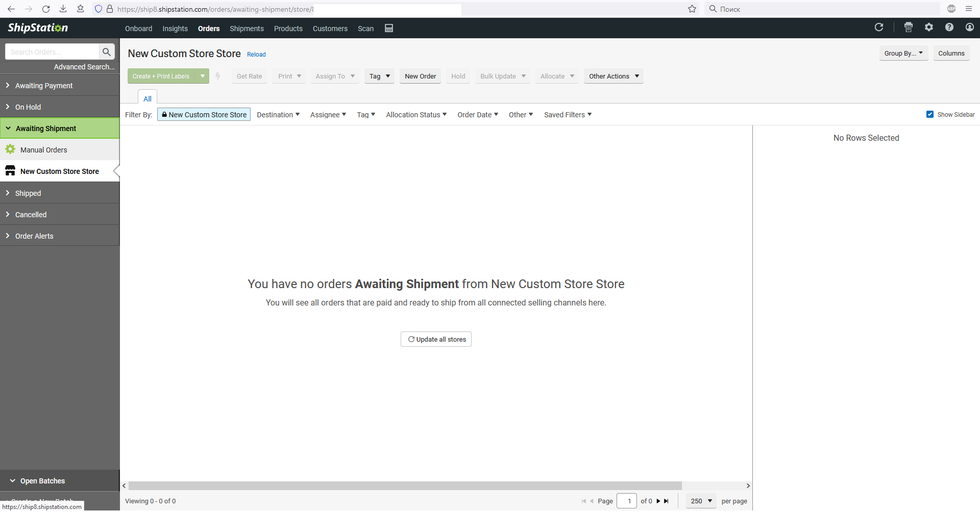Click the browser forward arrow

point(29,9)
